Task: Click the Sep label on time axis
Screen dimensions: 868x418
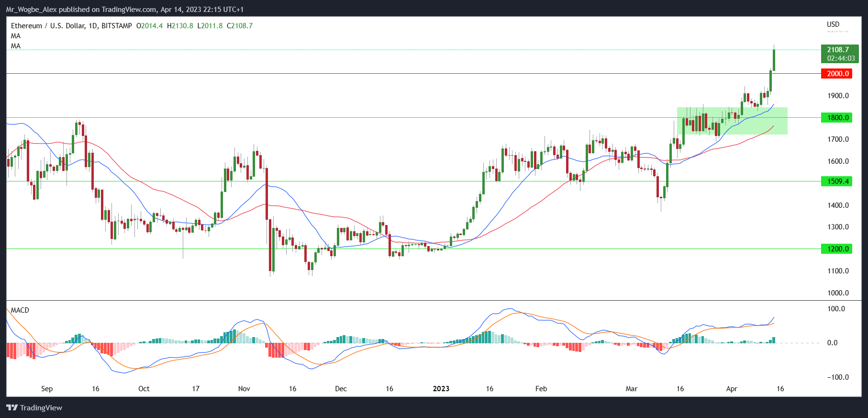Action: point(47,389)
